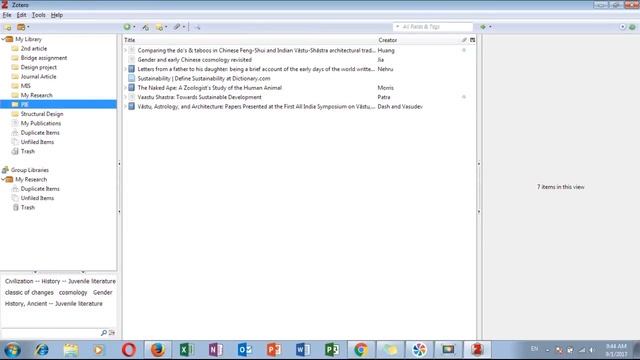
Task: Select the Bridge assignment collection
Action: pos(44,58)
